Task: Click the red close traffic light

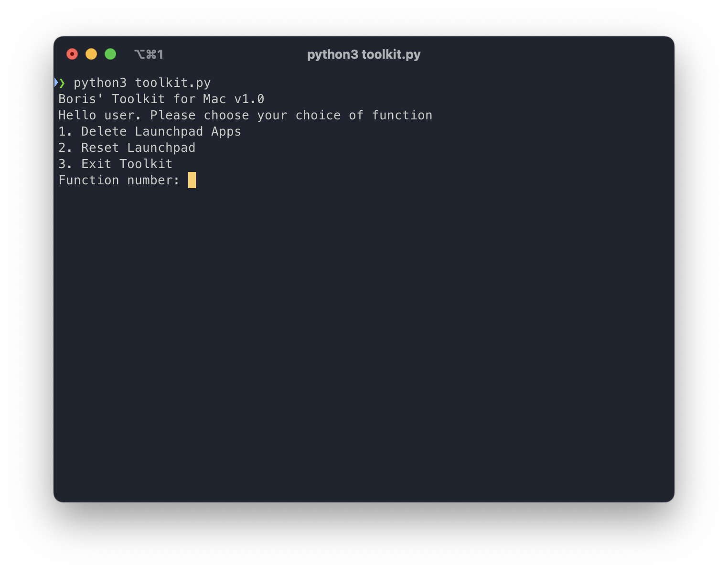Action: coord(72,54)
